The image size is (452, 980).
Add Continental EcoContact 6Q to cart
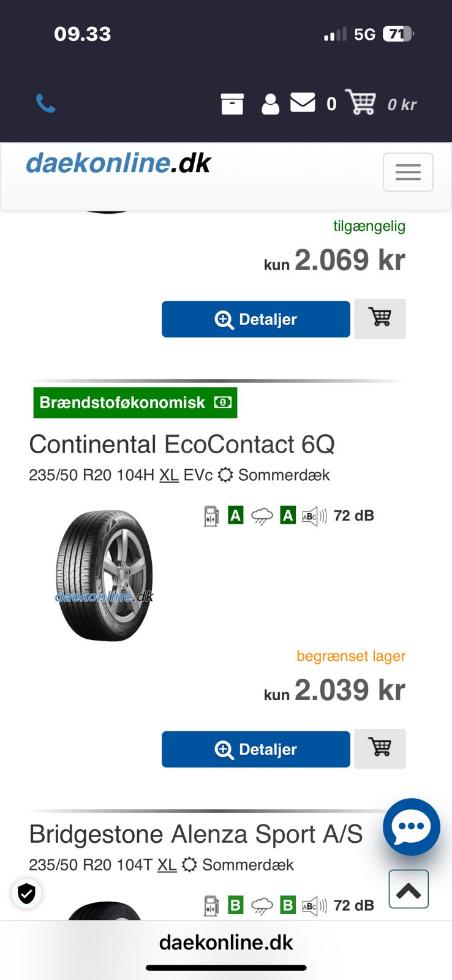(380, 748)
